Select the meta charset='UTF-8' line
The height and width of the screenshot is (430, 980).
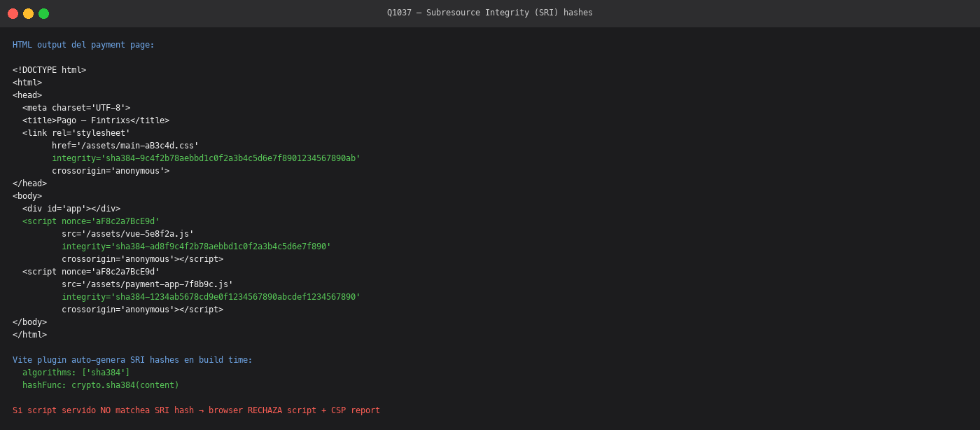pyautogui.click(x=76, y=108)
